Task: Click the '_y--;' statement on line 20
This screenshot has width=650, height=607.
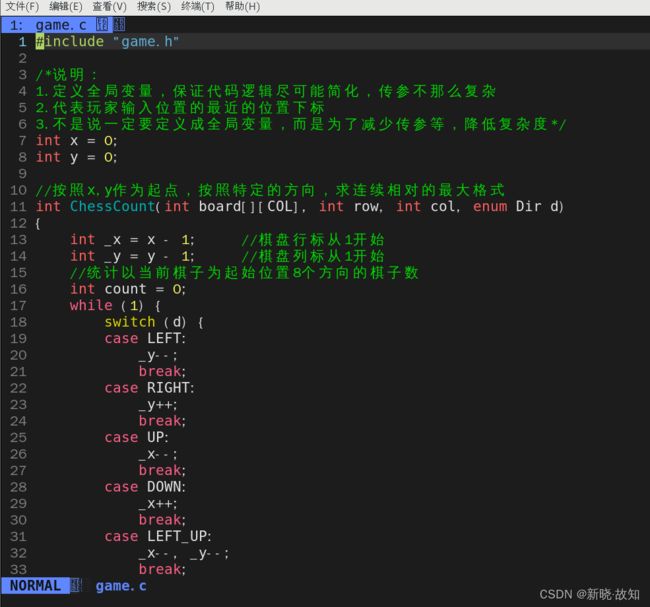Action: (158, 355)
